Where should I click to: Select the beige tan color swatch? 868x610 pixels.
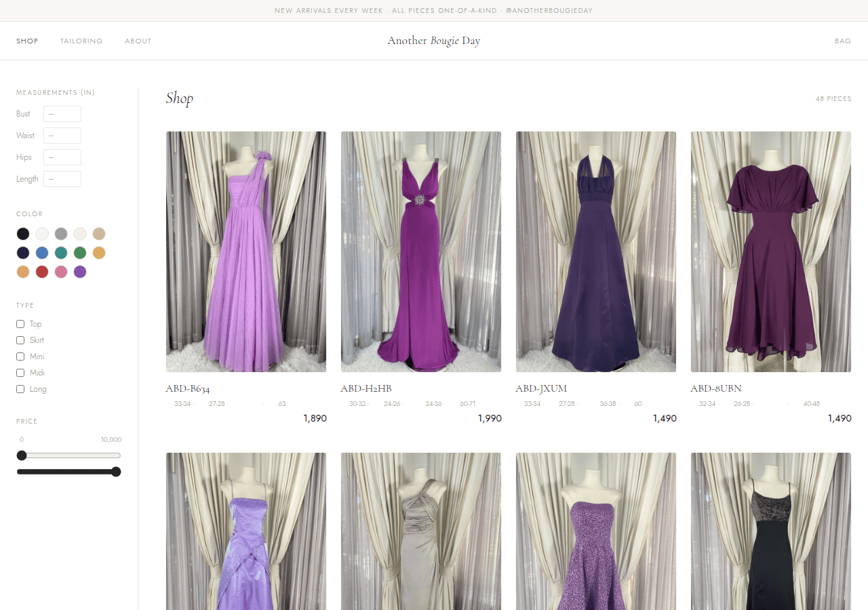[99, 234]
